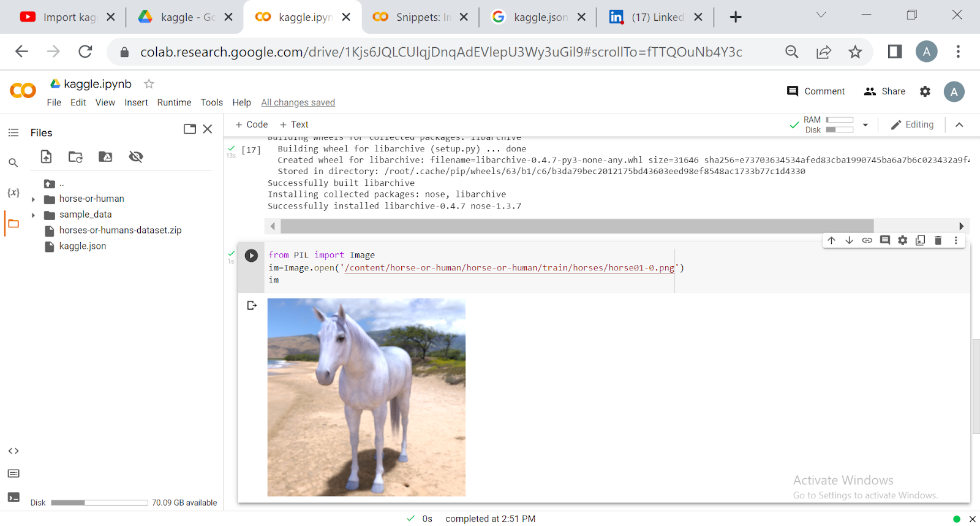Move cell up arrow
Image resolution: width=980 pixels, height=526 pixels.
831,240
